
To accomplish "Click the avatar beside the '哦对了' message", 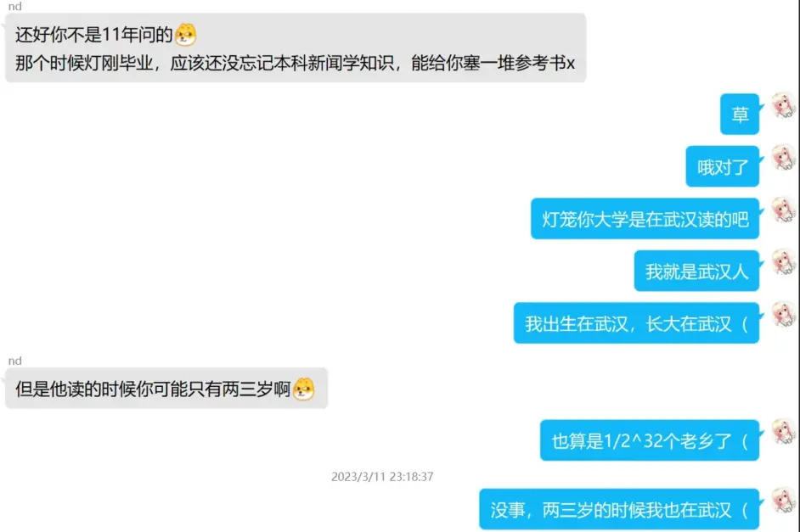I will [x=783, y=158].
